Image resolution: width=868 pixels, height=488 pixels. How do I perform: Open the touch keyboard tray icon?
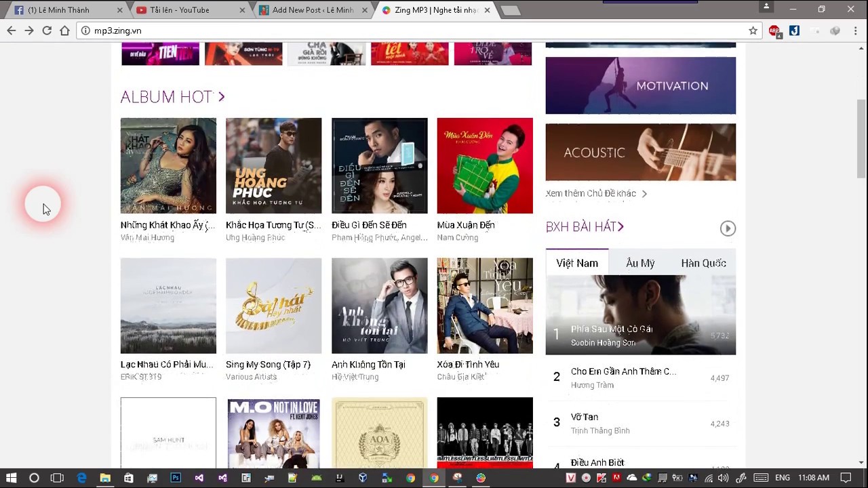[x=761, y=478]
